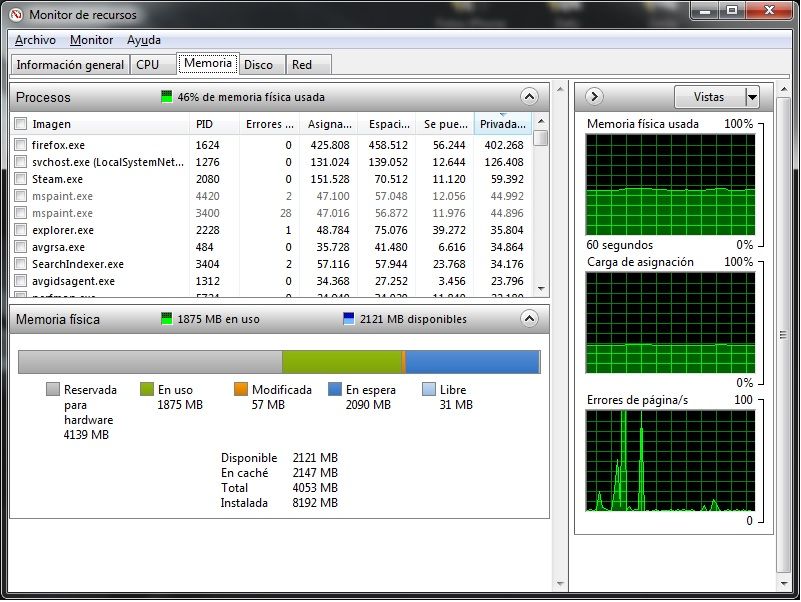801x602 pixels.
Task: Check the explorer.exe process checkbox
Action: point(20,230)
